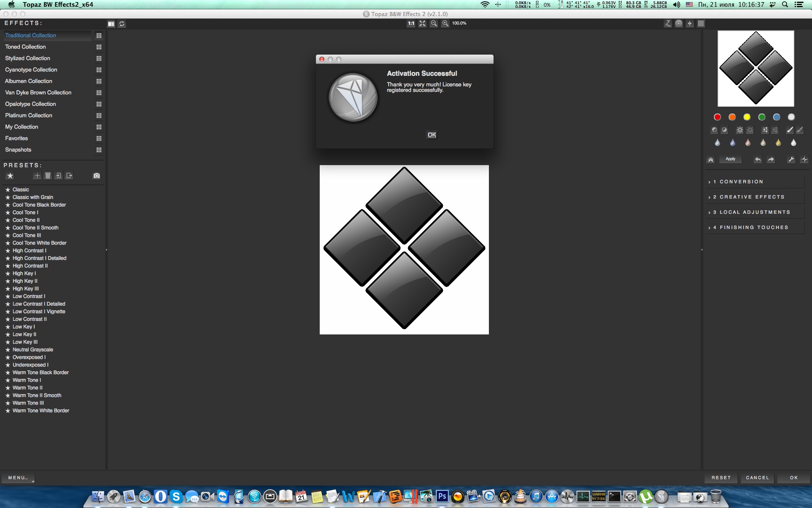812x508 pixels.
Task: Select the Cyanotype Collection
Action: [x=31, y=70]
